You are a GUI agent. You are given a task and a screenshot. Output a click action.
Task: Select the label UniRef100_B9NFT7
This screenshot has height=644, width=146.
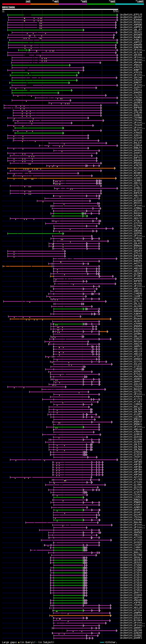click(131, 70)
